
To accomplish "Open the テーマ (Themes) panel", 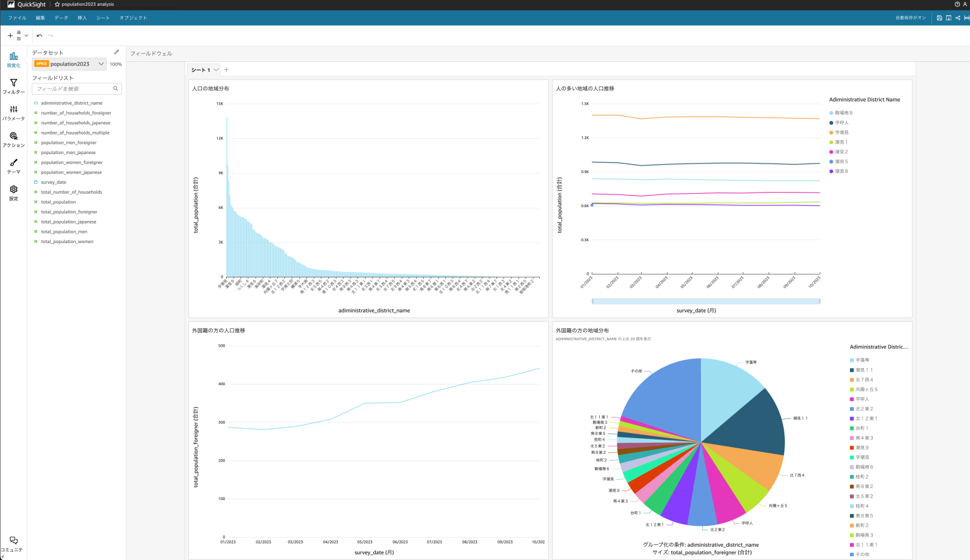I will point(13,166).
